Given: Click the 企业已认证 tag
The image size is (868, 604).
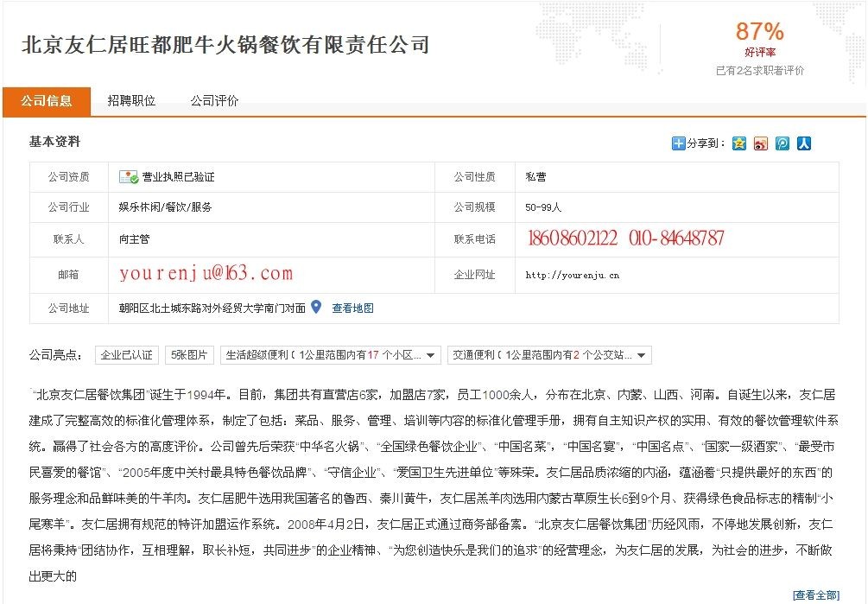Looking at the screenshot, I should [x=127, y=355].
